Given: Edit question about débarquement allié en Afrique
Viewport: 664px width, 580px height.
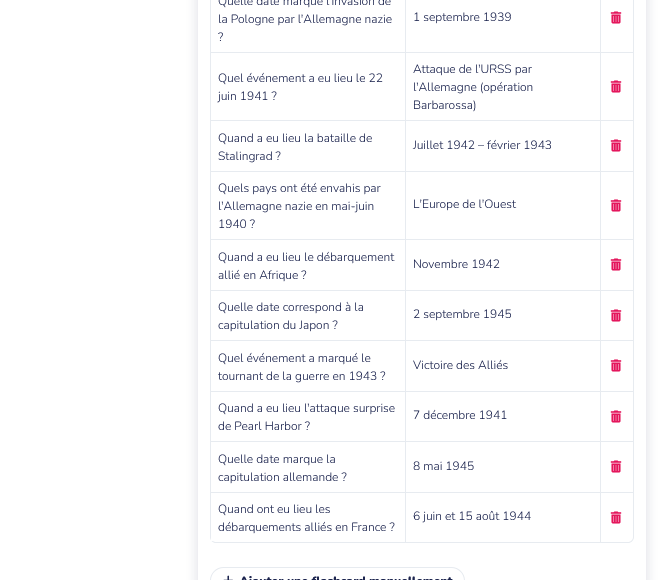Looking at the screenshot, I should pyautogui.click(x=308, y=265).
